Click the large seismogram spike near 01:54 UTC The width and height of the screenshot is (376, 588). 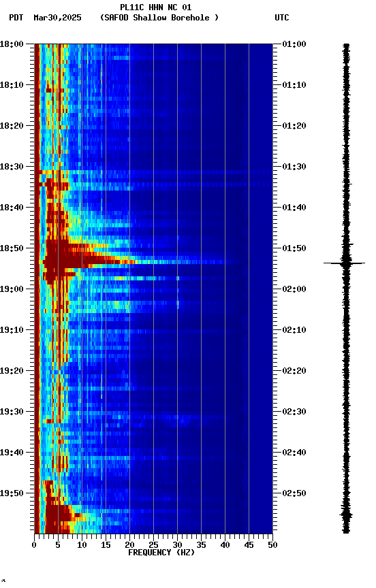(x=344, y=263)
